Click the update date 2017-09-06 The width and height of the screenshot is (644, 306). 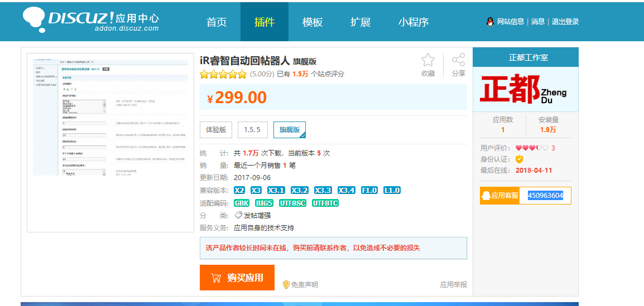(x=252, y=178)
